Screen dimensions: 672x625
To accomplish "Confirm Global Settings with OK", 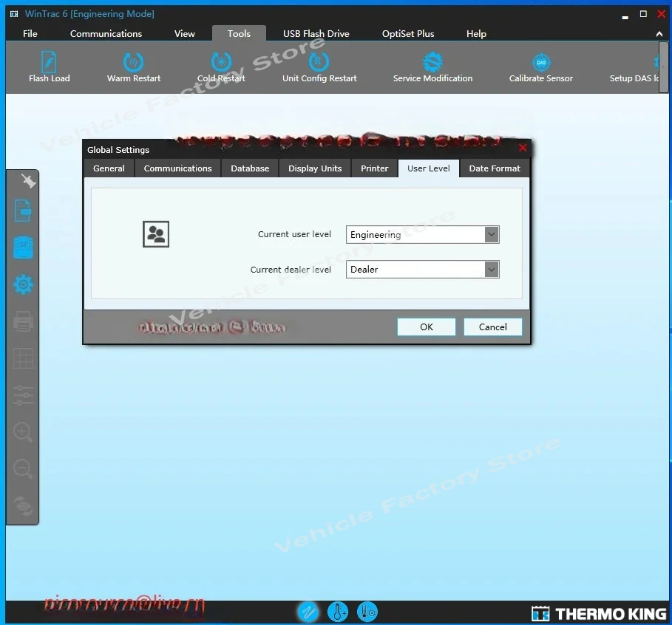I will tap(427, 327).
